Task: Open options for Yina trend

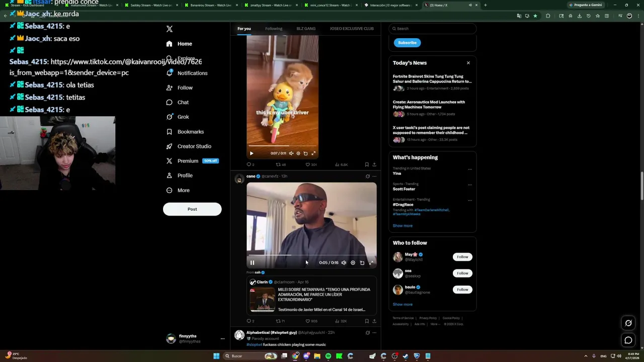Action: click(x=470, y=169)
